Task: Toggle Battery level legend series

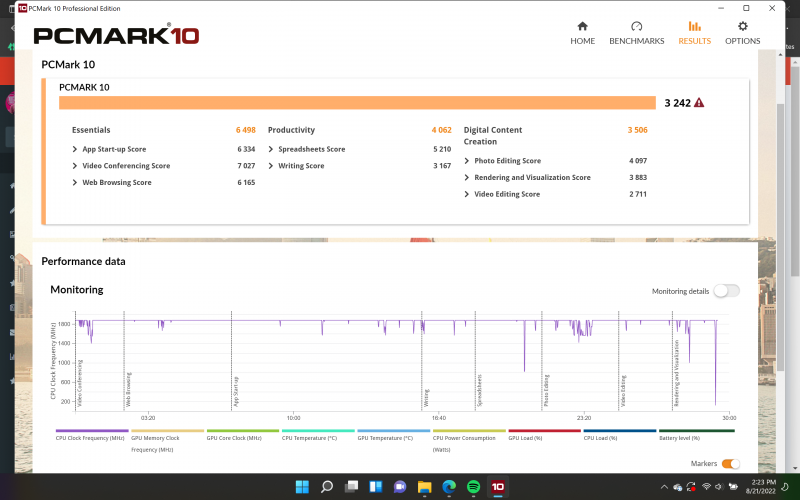Action: click(x=696, y=435)
